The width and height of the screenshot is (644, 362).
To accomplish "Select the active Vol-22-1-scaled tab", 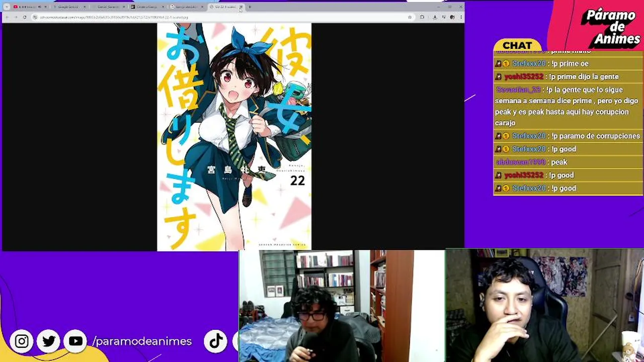I will pyautogui.click(x=225, y=7).
